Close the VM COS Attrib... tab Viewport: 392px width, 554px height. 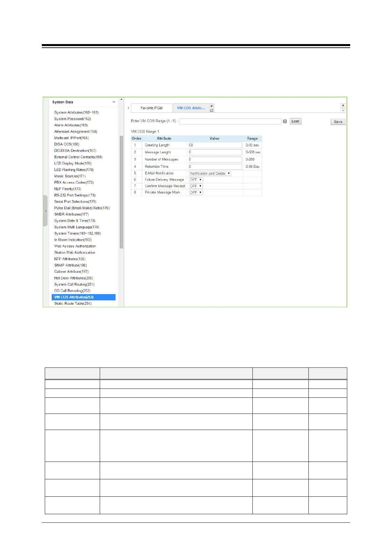click(212, 106)
